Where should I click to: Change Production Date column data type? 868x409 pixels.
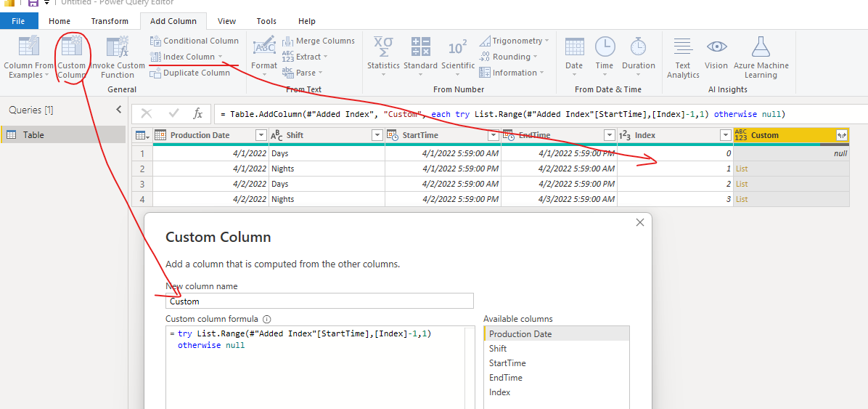pyautogui.click(x=160, y=135)
